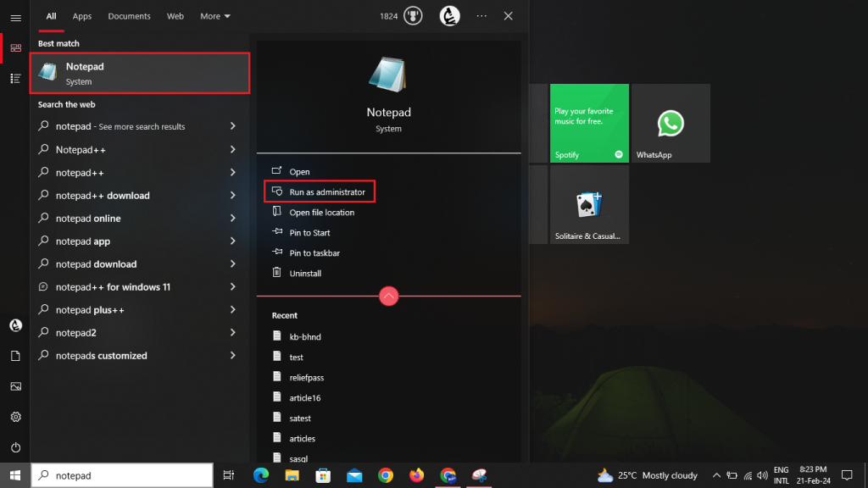Open WhatsApp tile
Image resolution: width=868 pixels, height=488 pixels.
pos(670,124)
